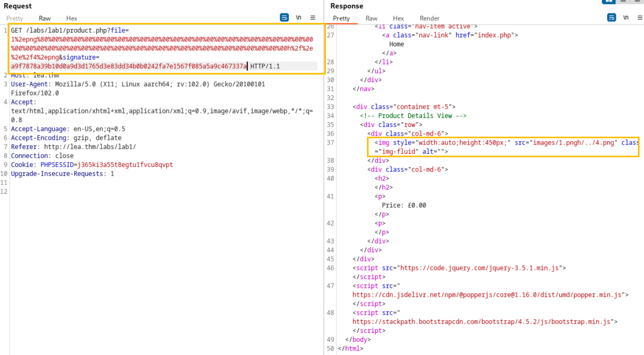Switch Request view to Hex tab
The width and height of the screenshot is (644, 355).
point(72,18)
